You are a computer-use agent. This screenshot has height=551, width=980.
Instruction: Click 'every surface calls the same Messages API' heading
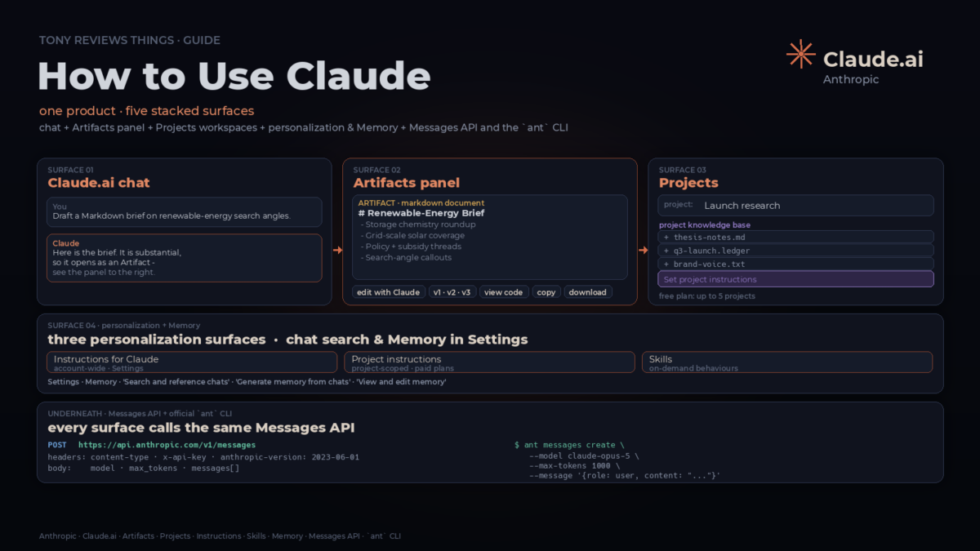(201, 428)
